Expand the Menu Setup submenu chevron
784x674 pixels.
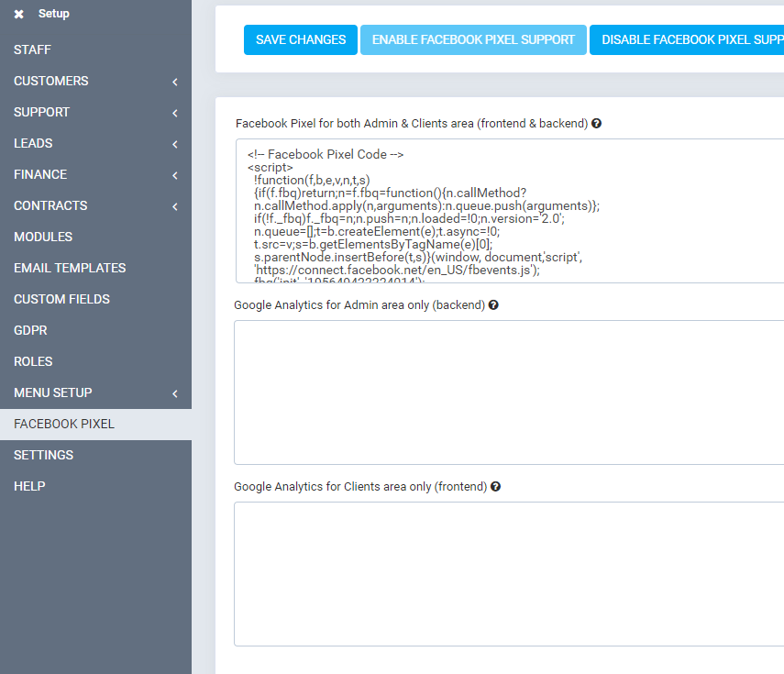[175, 393]
